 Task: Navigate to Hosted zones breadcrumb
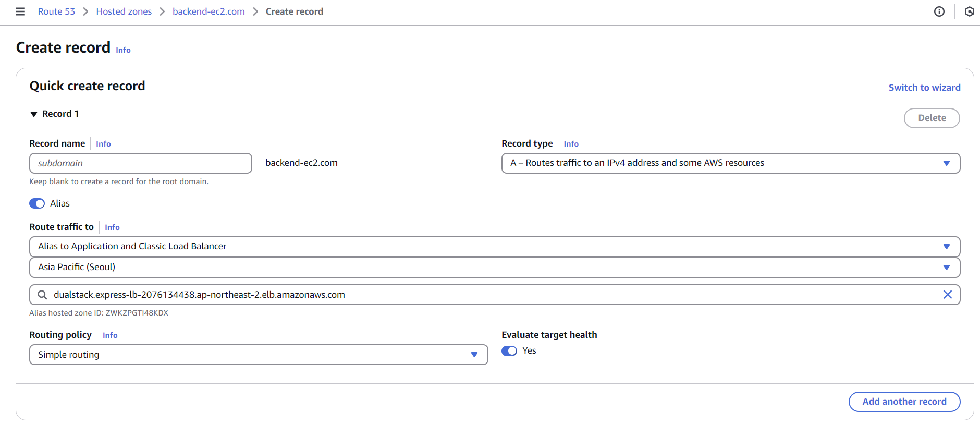(124, 11)
